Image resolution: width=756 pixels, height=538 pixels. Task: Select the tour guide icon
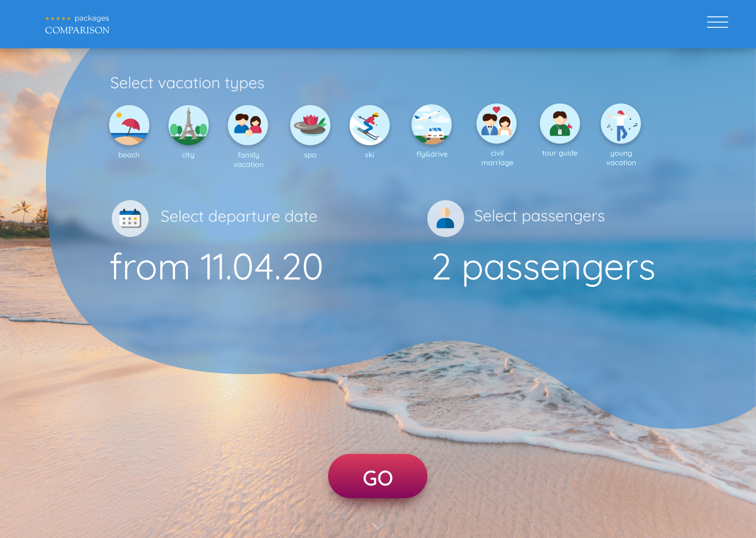[560, 123]
